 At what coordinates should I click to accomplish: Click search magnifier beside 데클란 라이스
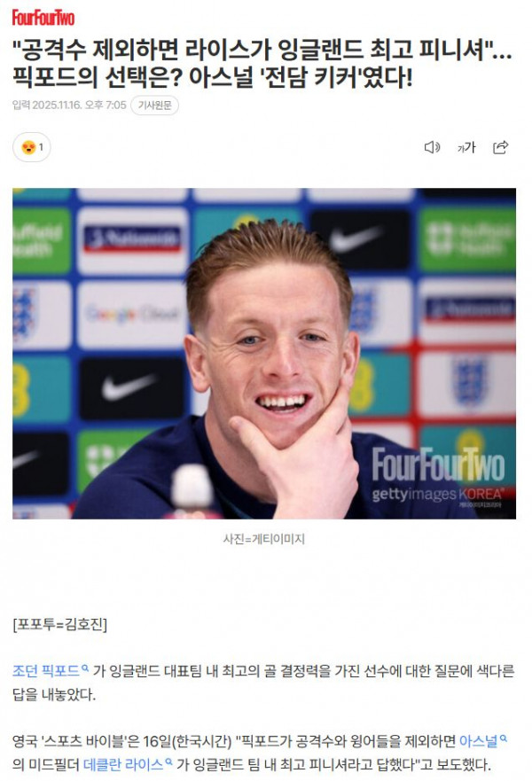[168, 761]
